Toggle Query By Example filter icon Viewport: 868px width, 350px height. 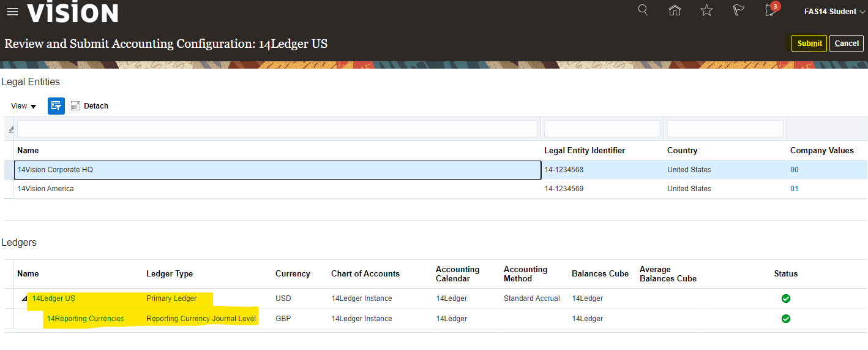(56, 106)
